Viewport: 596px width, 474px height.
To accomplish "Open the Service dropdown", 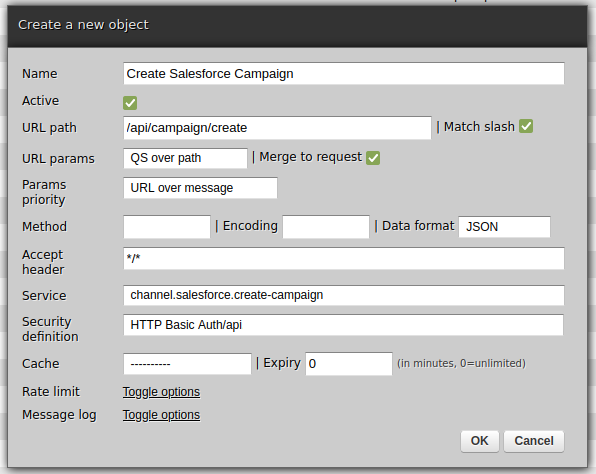I will click(344, 295).
